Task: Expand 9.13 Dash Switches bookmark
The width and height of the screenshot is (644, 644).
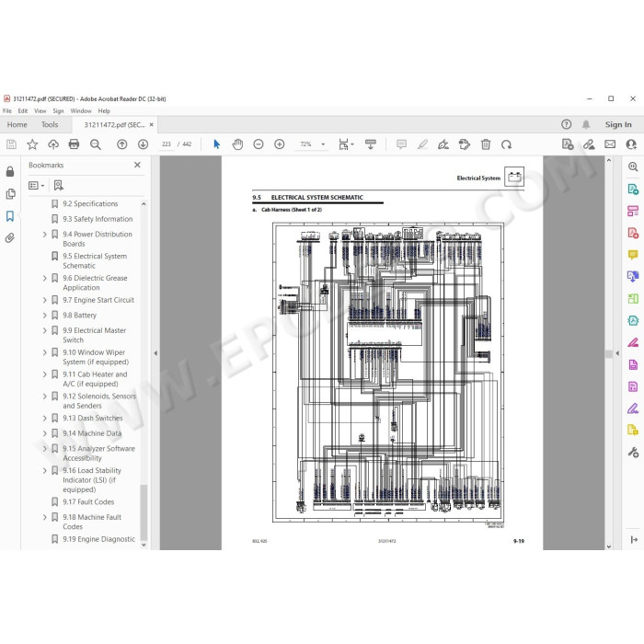Action: click(x=45, y=418)
